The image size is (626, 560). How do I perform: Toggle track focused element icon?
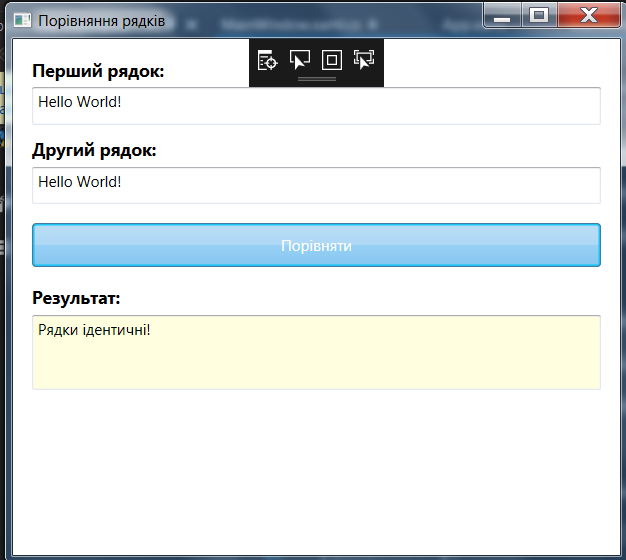(364, 60)
